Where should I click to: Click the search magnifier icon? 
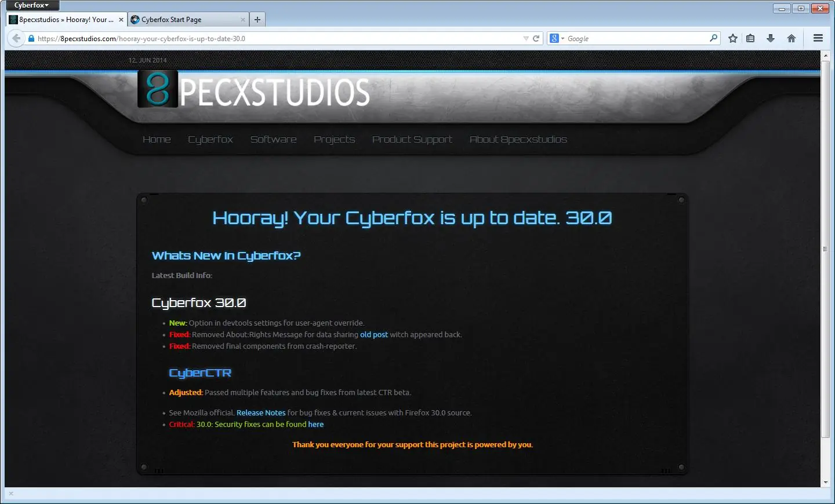point(714,38)
